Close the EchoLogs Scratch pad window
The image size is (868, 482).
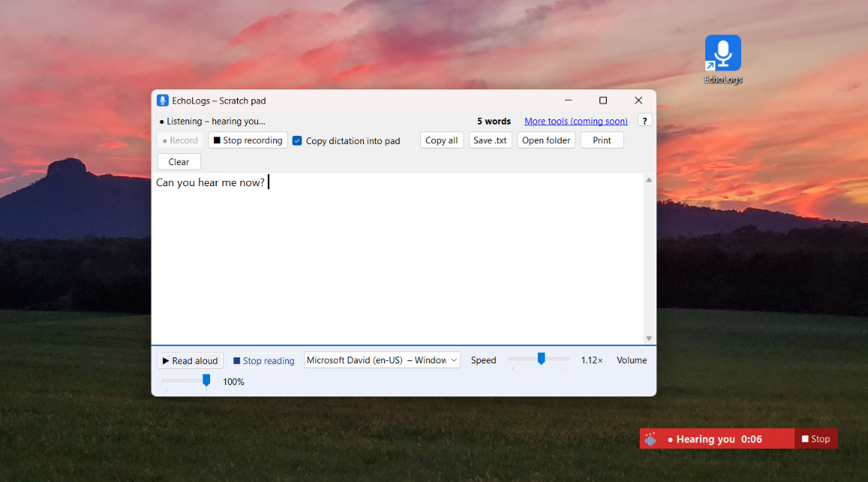coord(638,101)
